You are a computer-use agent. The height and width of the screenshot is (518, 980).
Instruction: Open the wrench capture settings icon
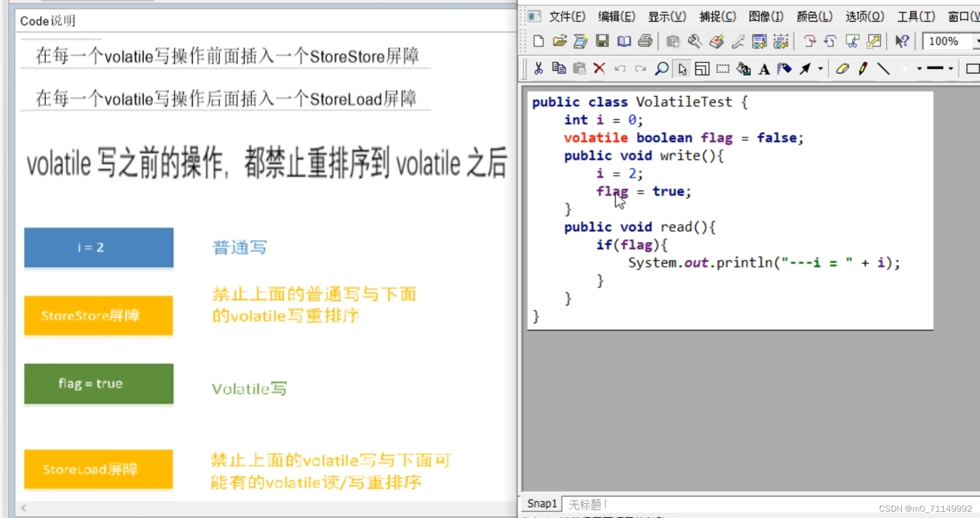click(x=695, y=41)
